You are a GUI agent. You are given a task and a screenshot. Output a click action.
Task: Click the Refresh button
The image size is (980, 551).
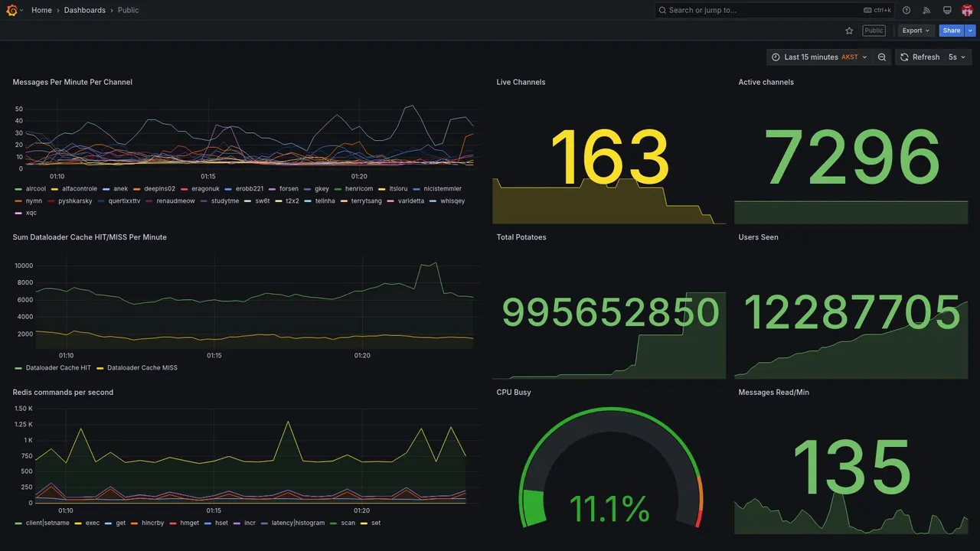pyautogui.click(x=920, y=57)
